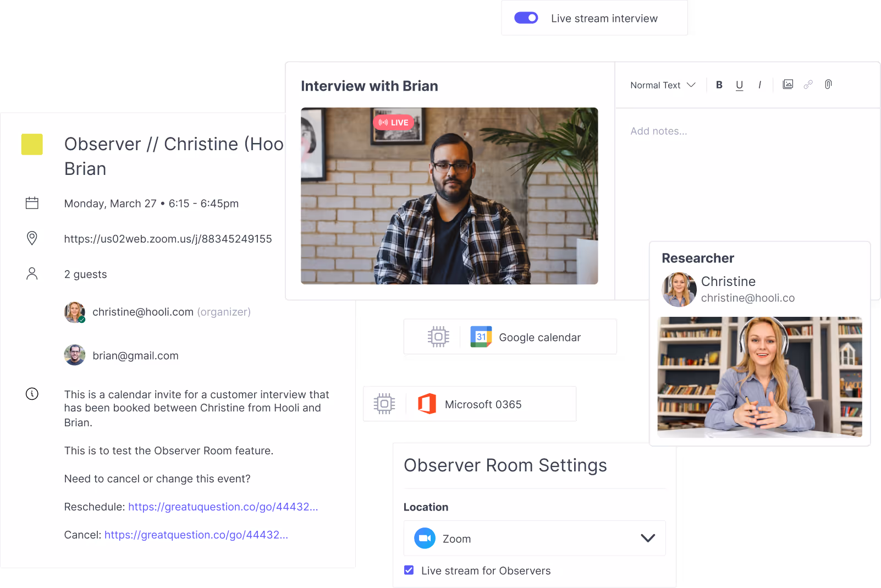This screenshot has width=881, height=588.
Task: Select christine@hooli.com organizer entry
Action: 171,312
